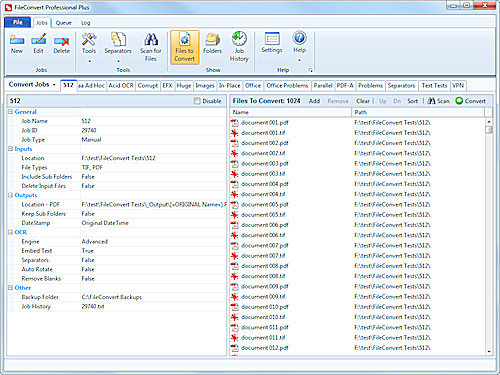Open the Tools hammer-and-wrench icon

89,40
